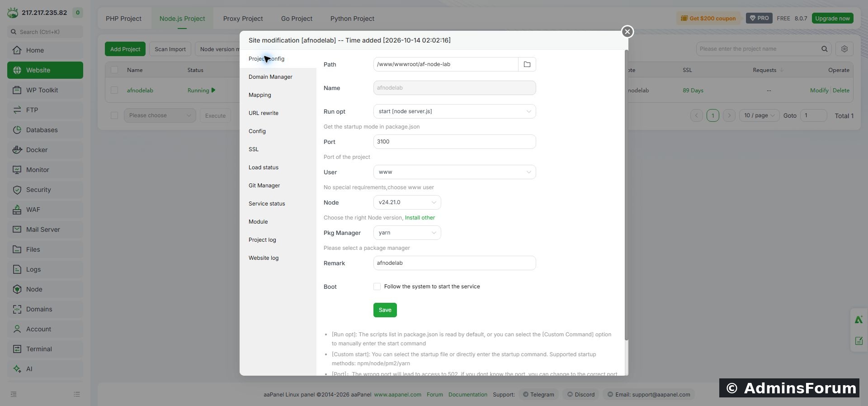The width and height of the screenshot is (868, 406).
Task: Open the Pkg Manager dropdown showing yarn
Action: 407,233
